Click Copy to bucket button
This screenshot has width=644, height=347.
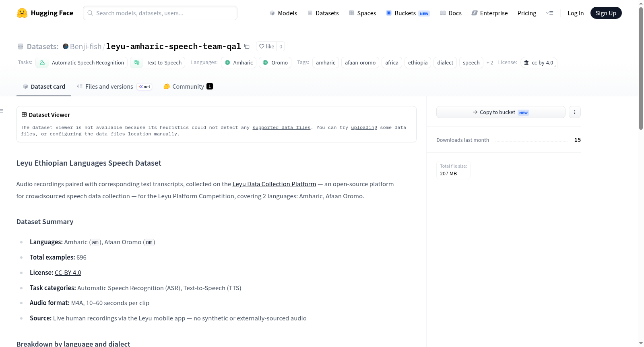tap(501, 112)
